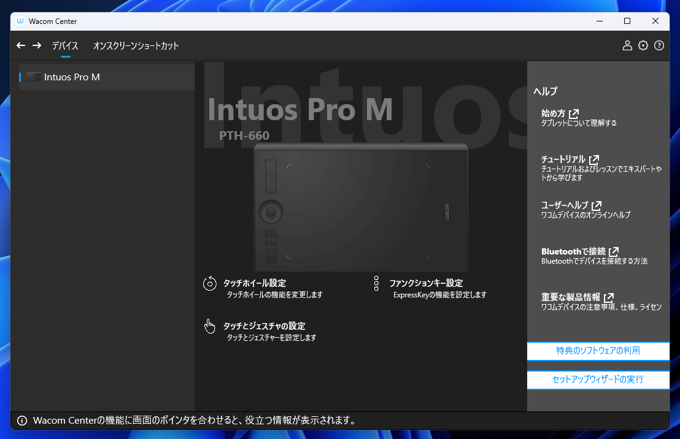Open the help question mark icon

click(x=659, y=46)
